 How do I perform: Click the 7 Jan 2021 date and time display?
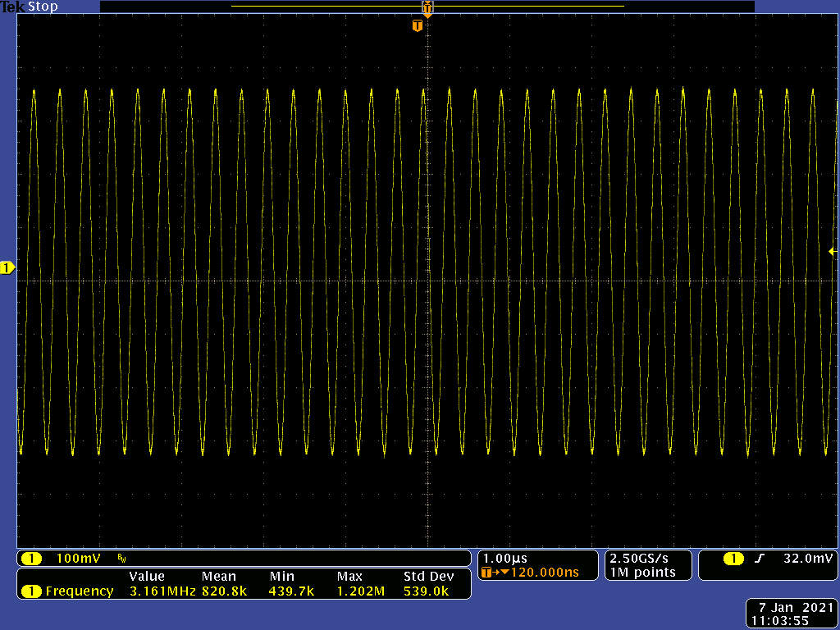click(x=791, y=614)
